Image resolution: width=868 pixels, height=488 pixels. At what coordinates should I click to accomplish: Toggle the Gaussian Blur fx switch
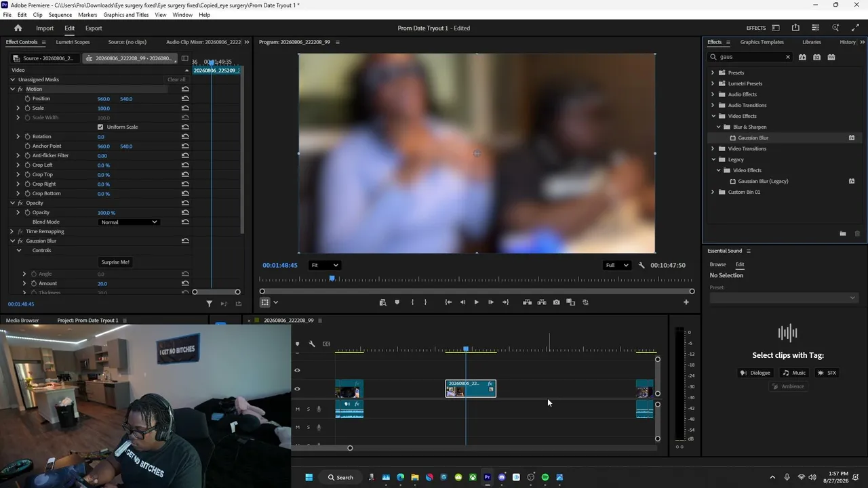pos(20,241)
